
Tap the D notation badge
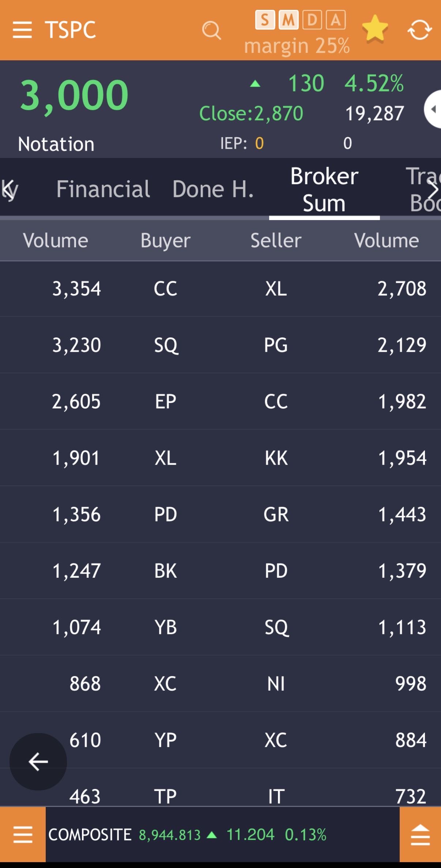pos(312,20)
